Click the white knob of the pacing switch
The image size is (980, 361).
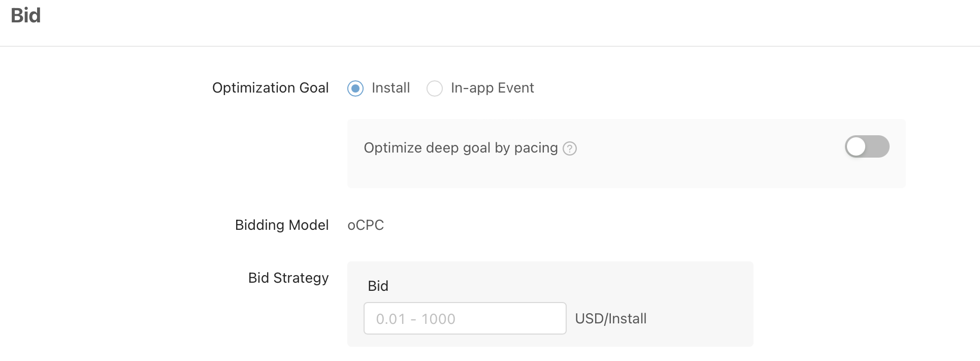click(x=856, y=147)
